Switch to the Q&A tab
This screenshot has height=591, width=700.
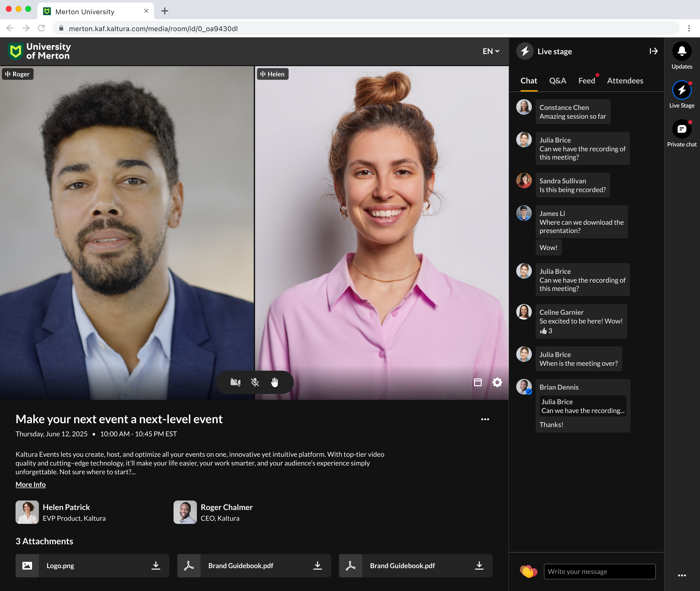click(557, 81)
